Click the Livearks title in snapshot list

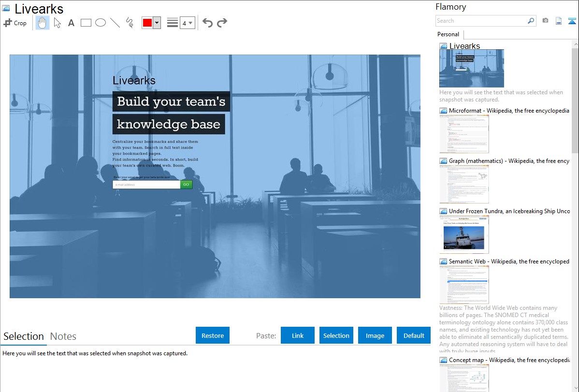pyautogui.click(x=464, y=46)
